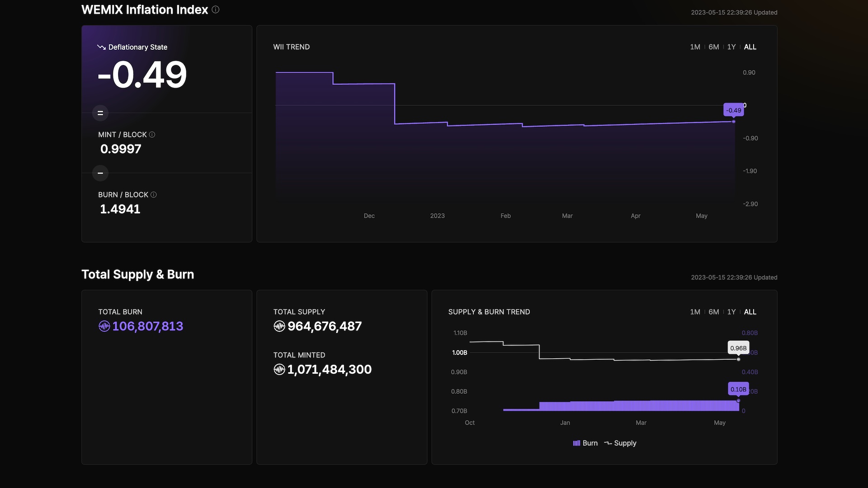868x488 pixels.
Task: Click the BURN / BLOCK info icon
Action: pos(154,195)
